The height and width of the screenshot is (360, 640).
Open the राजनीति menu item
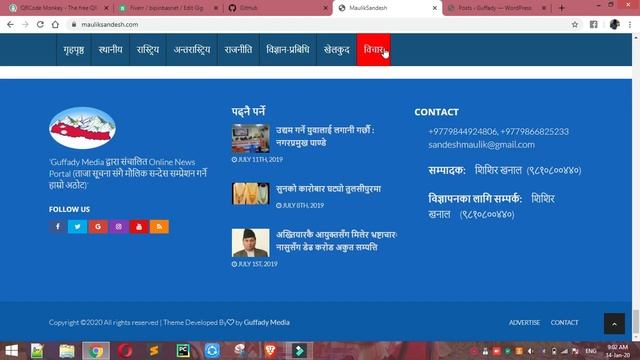point(238,50)
